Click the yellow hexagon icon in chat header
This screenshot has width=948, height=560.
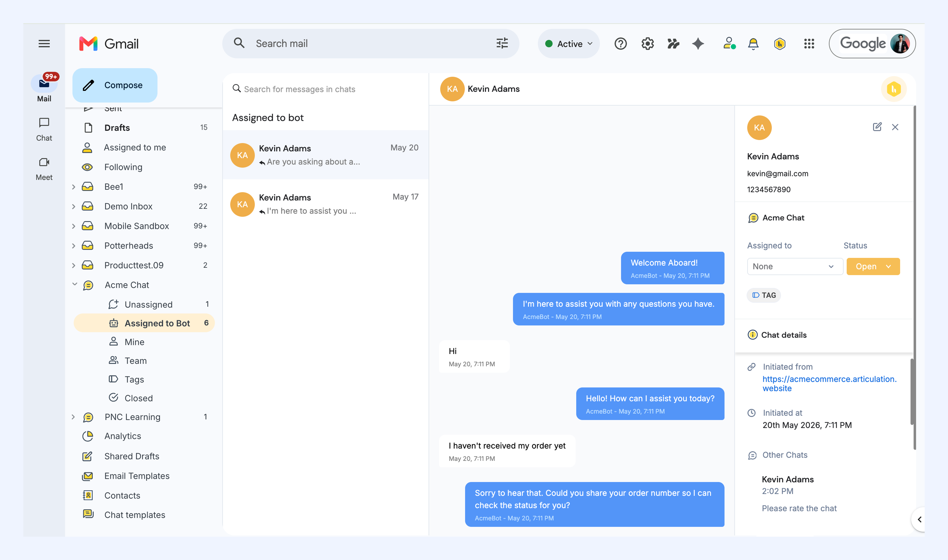893,89
